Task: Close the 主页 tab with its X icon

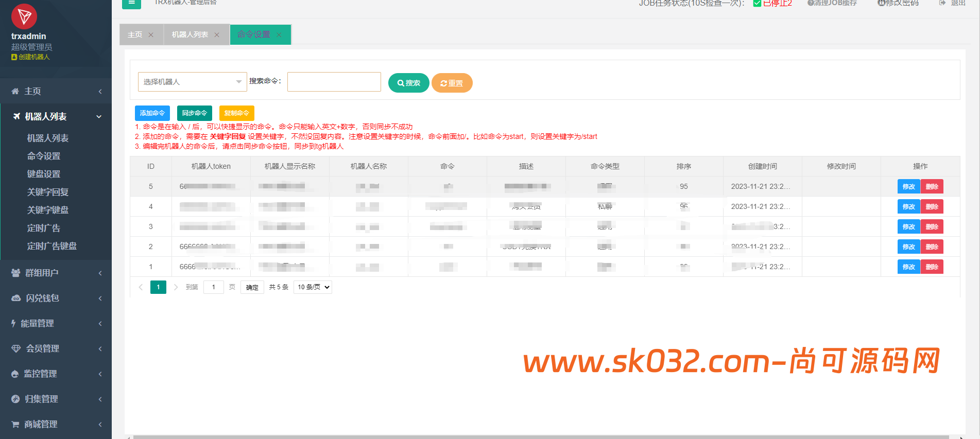Action: click(151, 35)
